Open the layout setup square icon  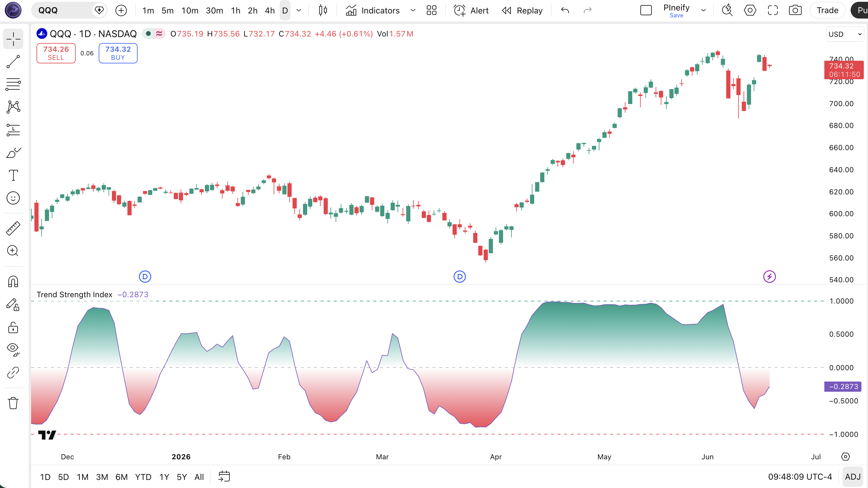click(x=645, y=10)
